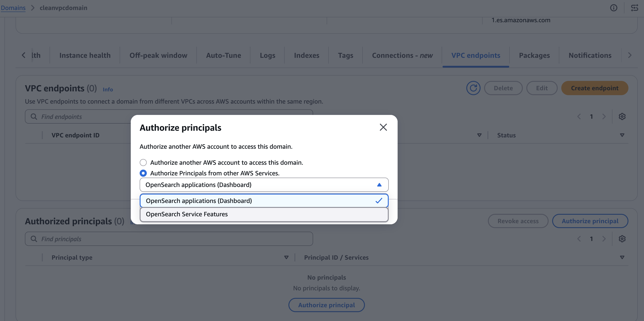The width and height of the screenshot is (644, 321).
Task: Choose OpenSearch Service Features option
Action: point(264,214)
